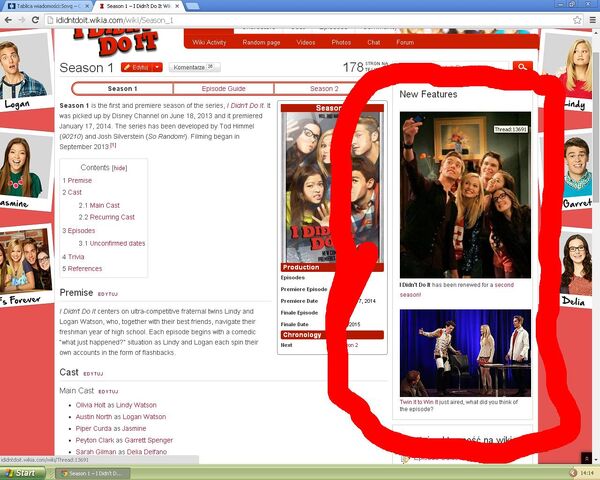
Task: Jump to 5 References in contents
Action: [82, 268]
